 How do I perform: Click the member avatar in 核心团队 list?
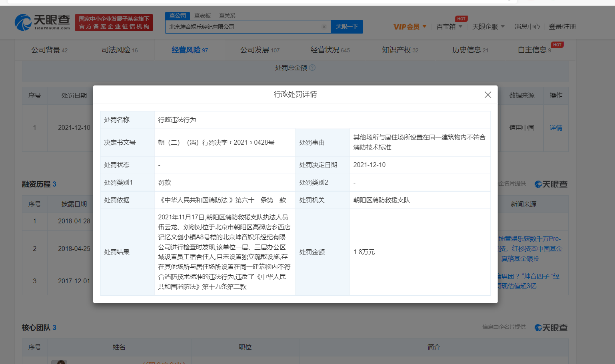tap(59, 362)
